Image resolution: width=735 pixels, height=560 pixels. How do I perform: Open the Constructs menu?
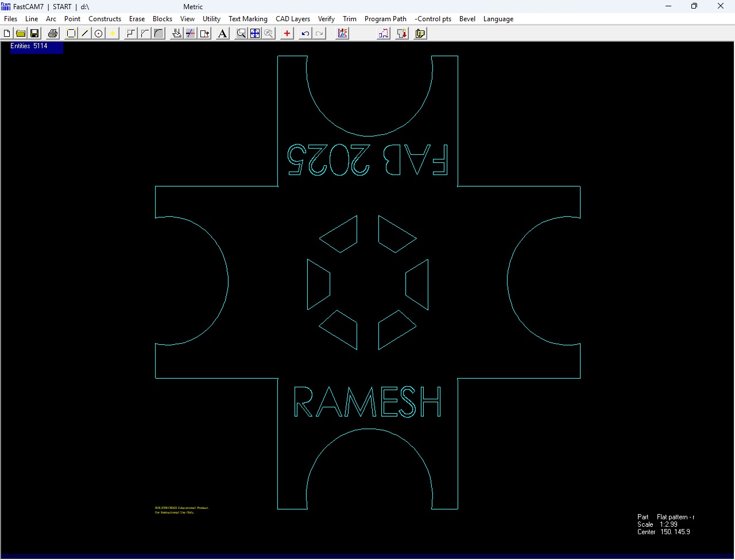click(105, 19)
